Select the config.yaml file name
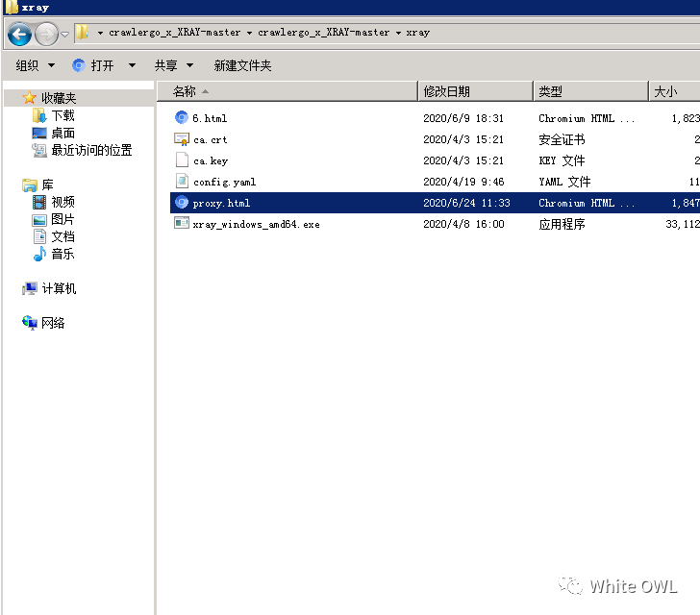700x615 pixels. click(225, 182)
